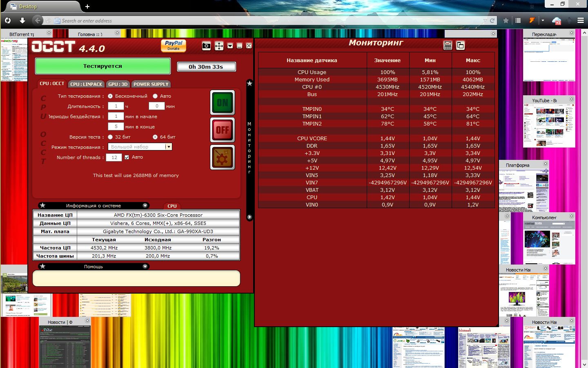
Task: Stop the test with the red OFF button
Action: click(223, 130)
